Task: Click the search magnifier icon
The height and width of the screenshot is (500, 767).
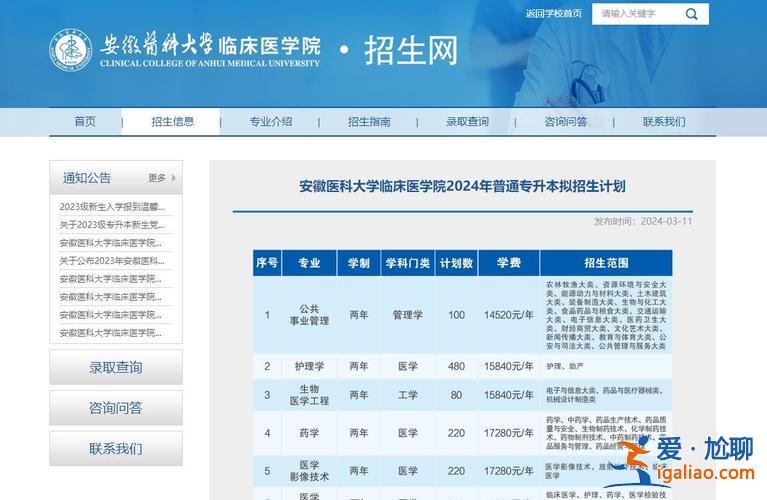Action: point(691,14)
